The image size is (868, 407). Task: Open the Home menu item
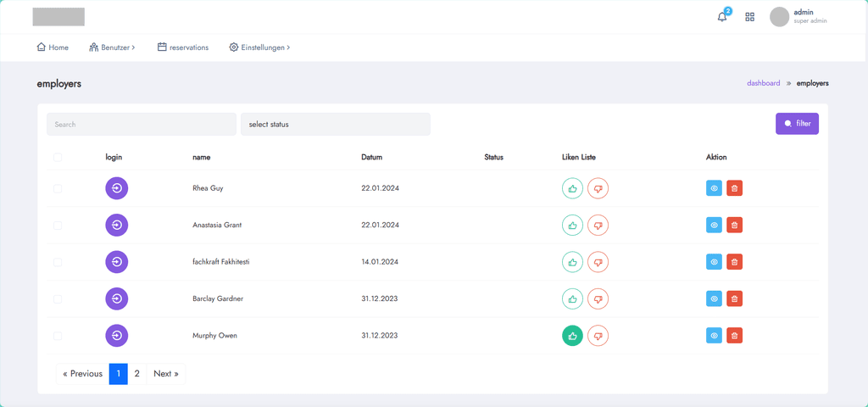pyautogui.click(x=53, y=47)
